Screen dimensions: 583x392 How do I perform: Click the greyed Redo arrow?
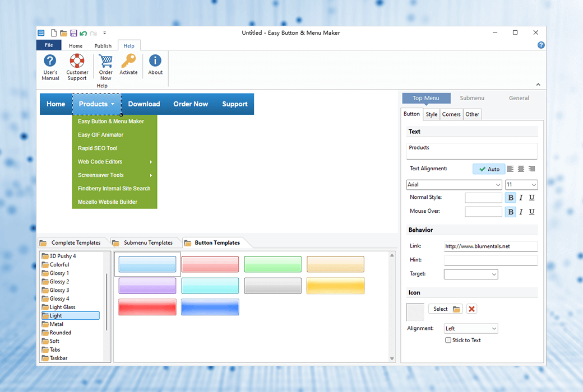pos(93,33)
